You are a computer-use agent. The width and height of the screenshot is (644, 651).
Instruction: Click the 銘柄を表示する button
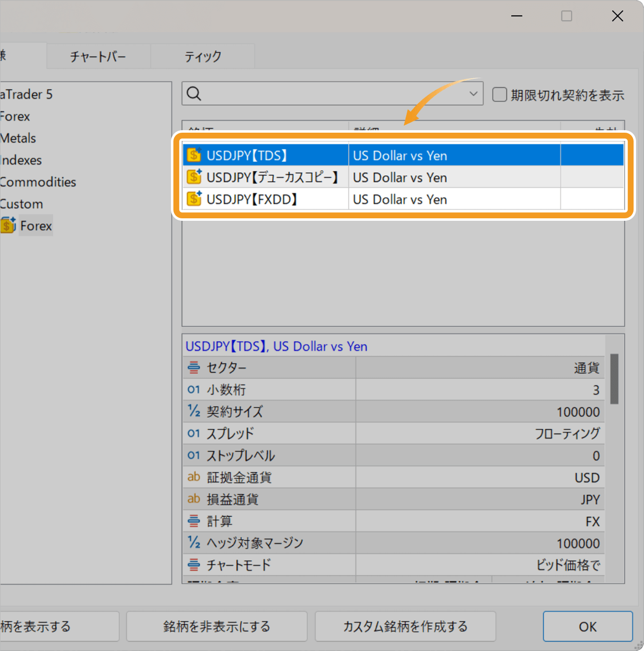tap(59, 626)
